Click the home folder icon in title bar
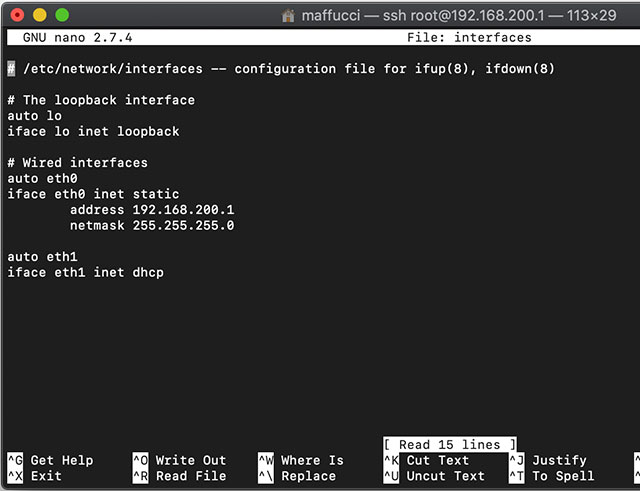 pyautogui.click(x=289, y=16)
